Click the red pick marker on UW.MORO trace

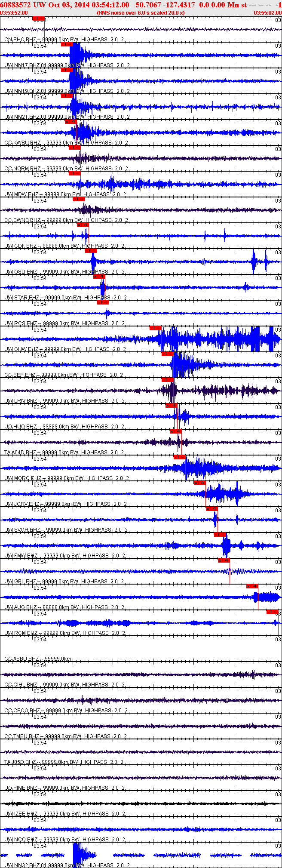coord(180,457)
